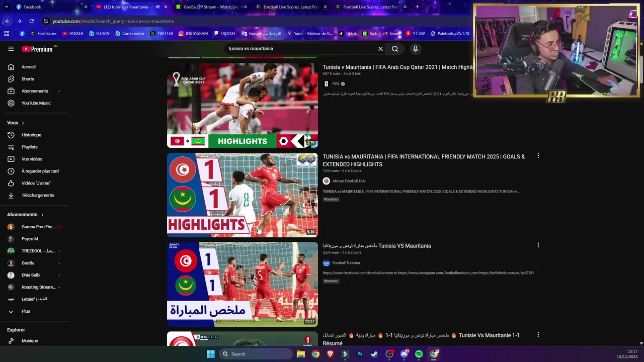
Task: Open Steam from the taskbar
Action: click(x=374, y=354)
